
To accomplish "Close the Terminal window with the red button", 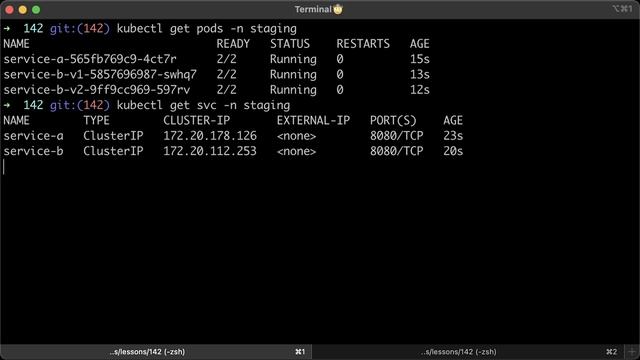I will click(x=10, y=9).
